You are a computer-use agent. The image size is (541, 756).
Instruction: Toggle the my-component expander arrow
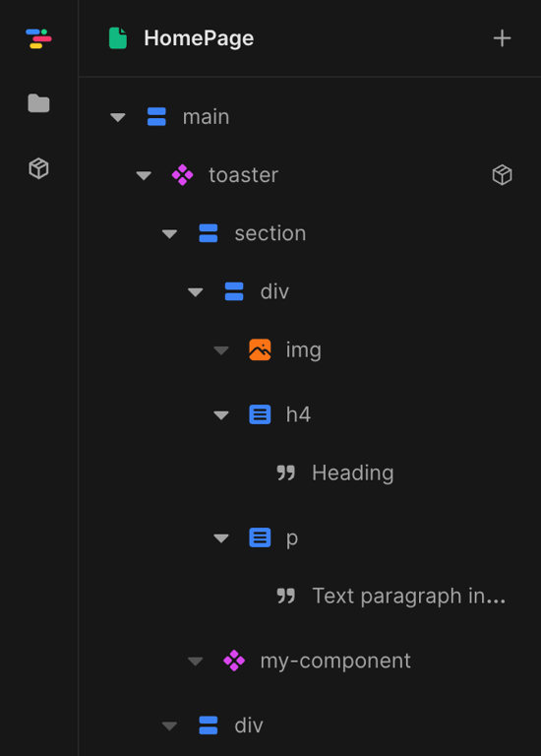(x=195, y=661)
